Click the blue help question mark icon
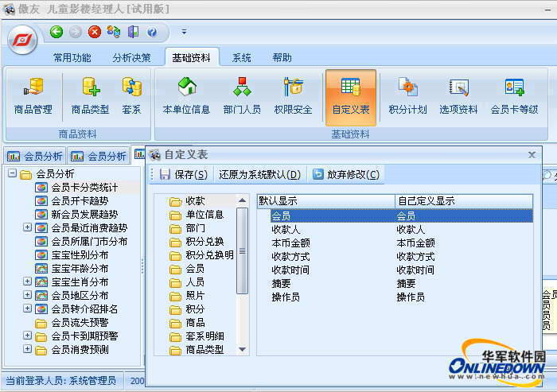This screenshot has height=392, width=557. (x=152, y=33)
